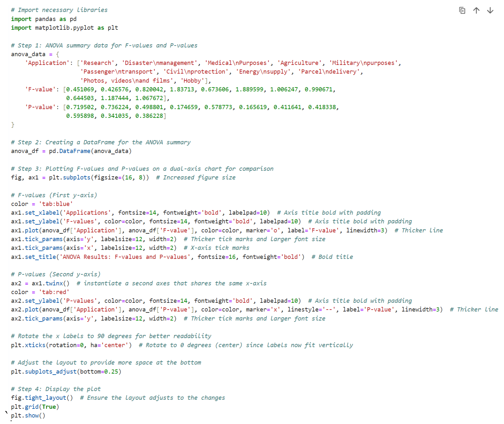Move the cell up with the up arrow

pos(476,11)
